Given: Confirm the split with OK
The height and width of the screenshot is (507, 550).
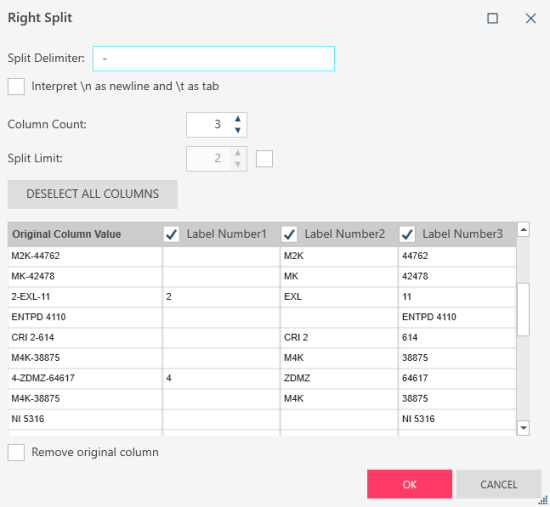Looking at the screenshot, I should pyautogui.click(x=409, y=484).
